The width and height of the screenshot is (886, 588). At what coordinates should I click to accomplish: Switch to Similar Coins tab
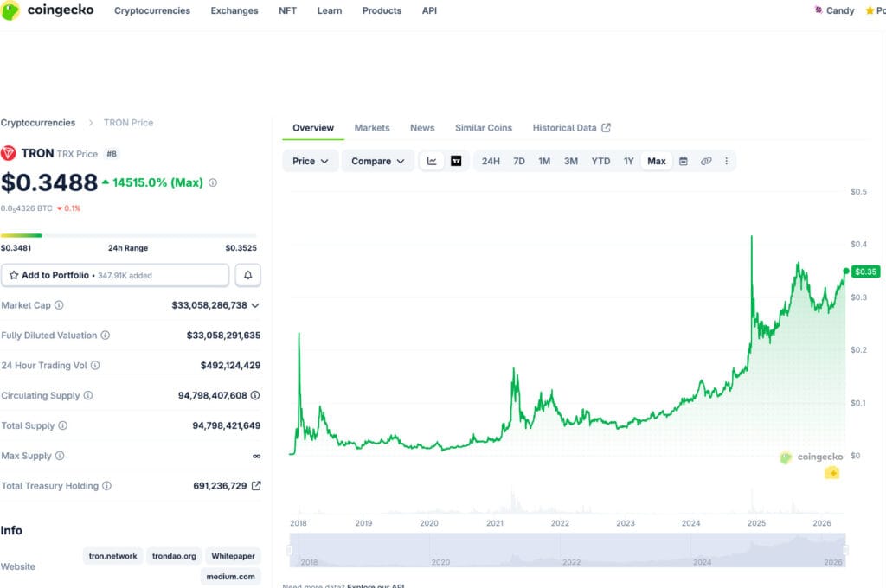(484, 128)
